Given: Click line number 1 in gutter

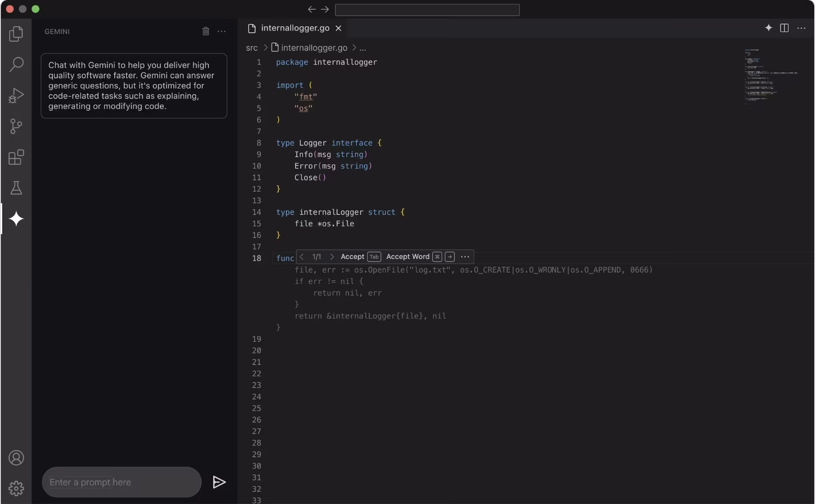Looking at the screenshot, I should [259, 62].
